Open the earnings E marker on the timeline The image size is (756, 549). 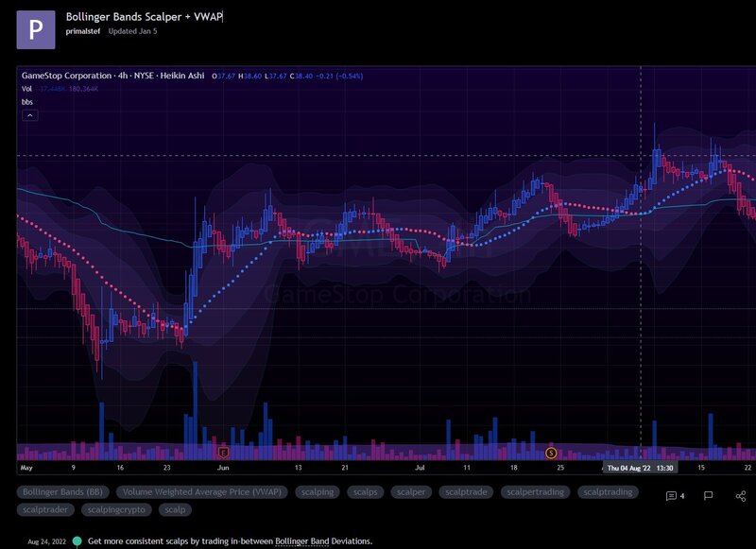click(223, 453)
